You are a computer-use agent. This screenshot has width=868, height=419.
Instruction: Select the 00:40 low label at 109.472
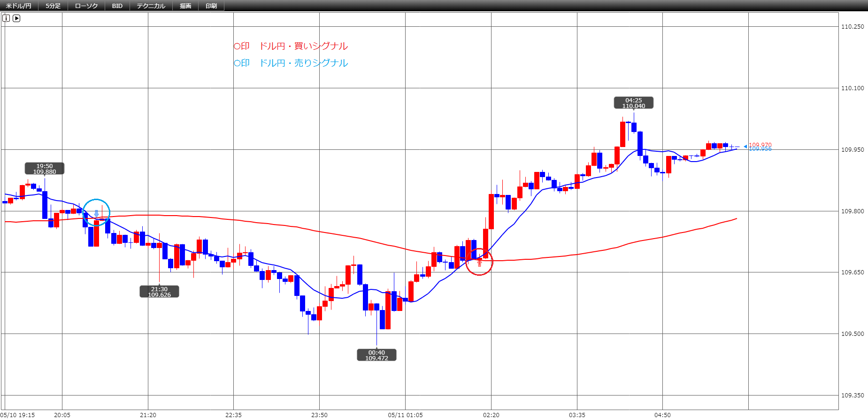376,355
